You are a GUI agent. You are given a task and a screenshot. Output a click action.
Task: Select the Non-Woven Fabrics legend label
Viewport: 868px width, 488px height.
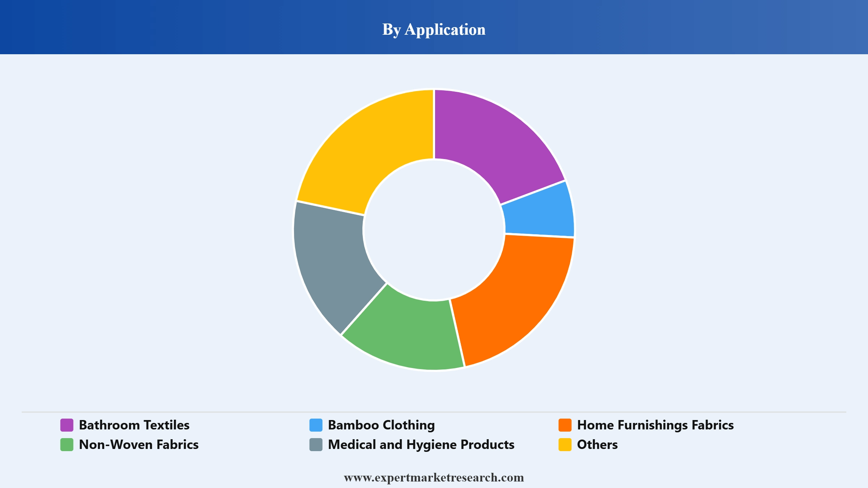coord(139,445)
